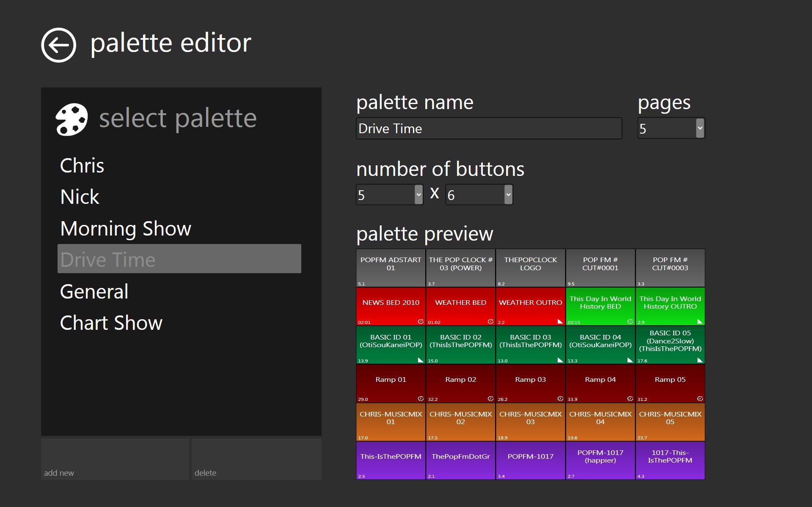
Task: Click the add new button
Action: (115, 459)
